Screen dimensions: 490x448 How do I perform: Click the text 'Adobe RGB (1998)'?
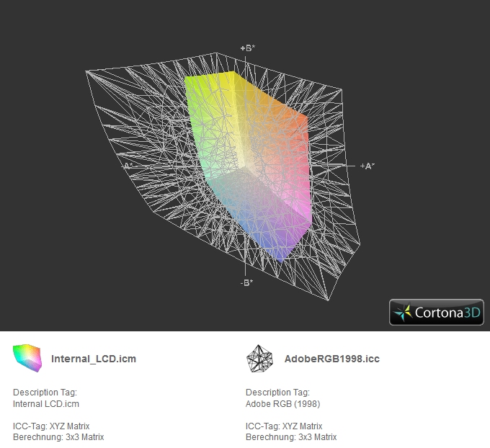(282, 404)
